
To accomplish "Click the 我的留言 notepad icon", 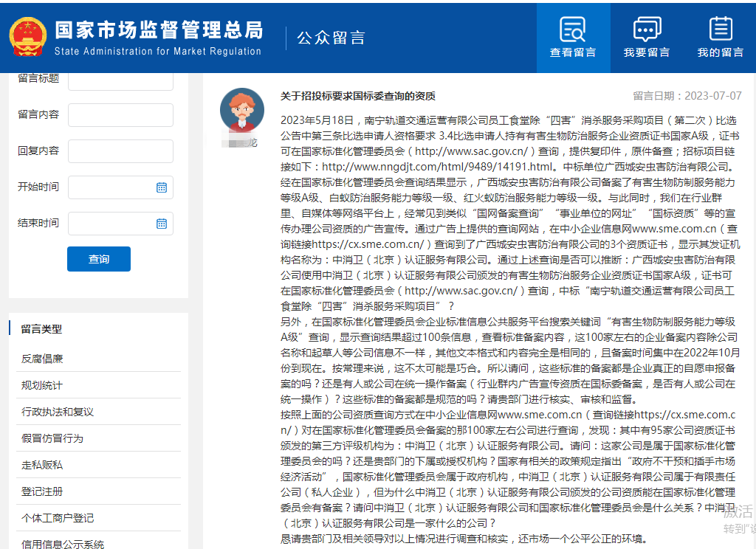I will click(721, 29).
